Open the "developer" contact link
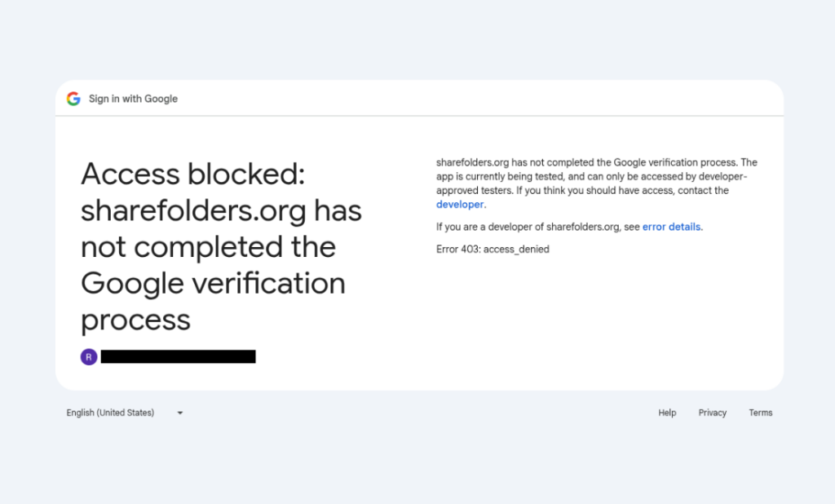Image resolution: width=835 pixels, height=504 pixels. (x=459, y=204)
